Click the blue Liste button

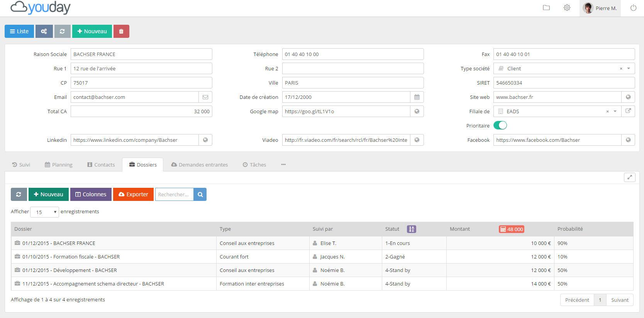pyautogui.click(x=19, y=31)
